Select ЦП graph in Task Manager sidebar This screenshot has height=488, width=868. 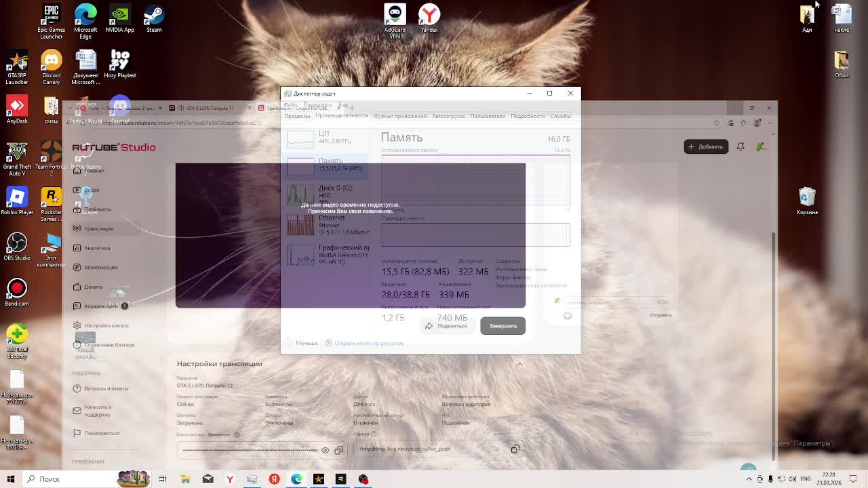(x=326, y=139)
